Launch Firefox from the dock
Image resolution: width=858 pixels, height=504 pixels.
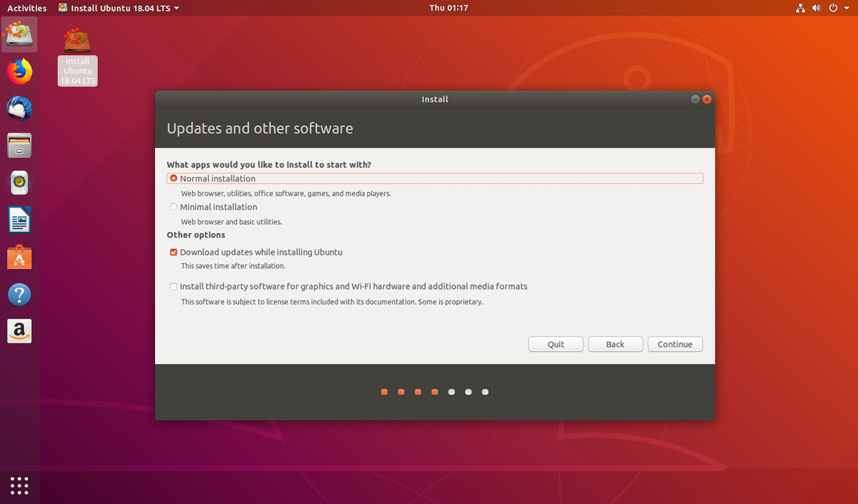tap(19, 71)
